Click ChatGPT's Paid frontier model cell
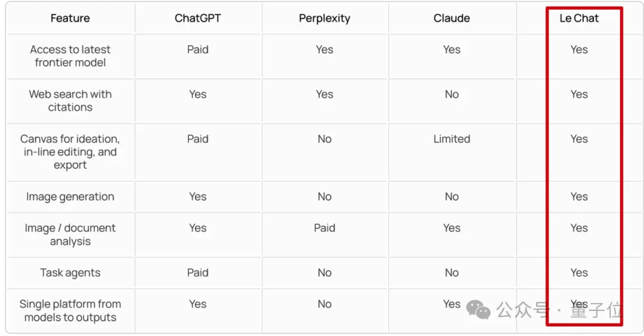 [x=197, y=50]
